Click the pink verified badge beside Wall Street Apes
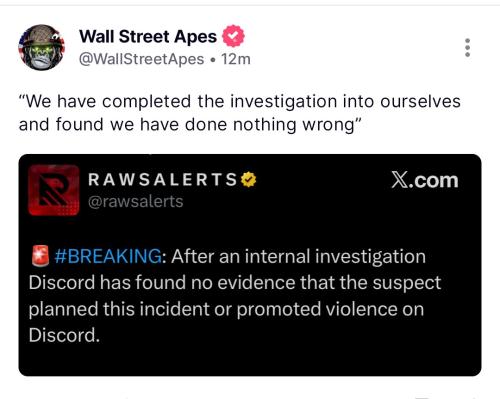This screenshot has height=399, width=500. [234, 36]
